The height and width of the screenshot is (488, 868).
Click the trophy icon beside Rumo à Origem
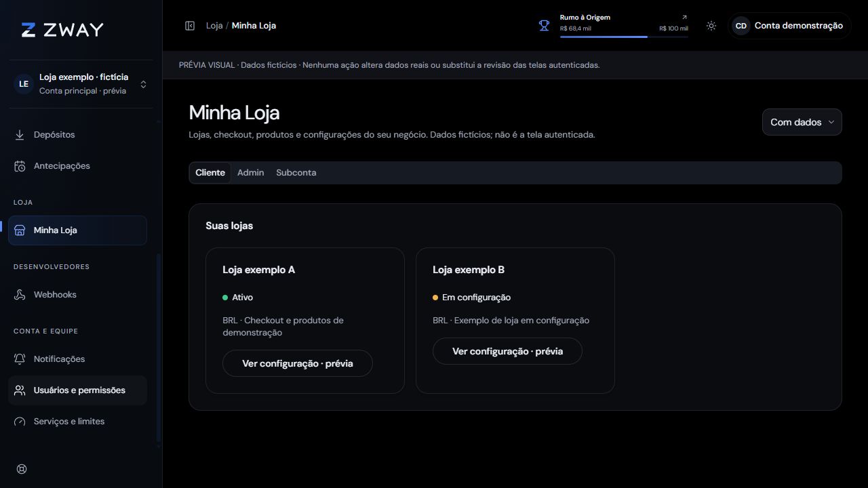click(x=544, y=26)
